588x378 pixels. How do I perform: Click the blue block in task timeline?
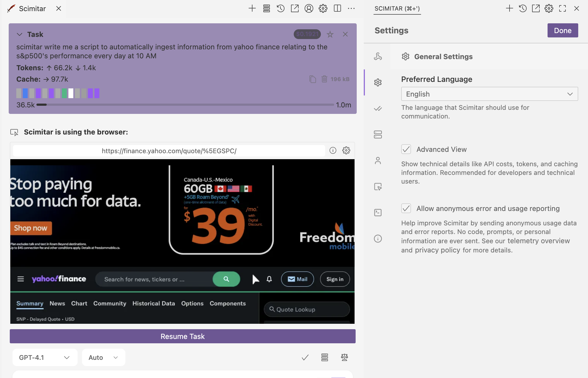25,93
